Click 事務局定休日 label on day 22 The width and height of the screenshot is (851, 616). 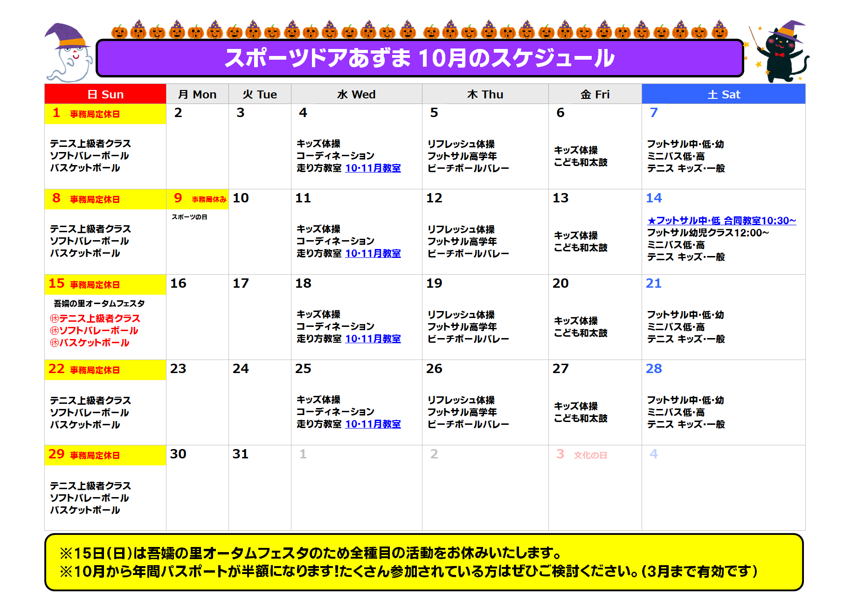click(95, 370)
